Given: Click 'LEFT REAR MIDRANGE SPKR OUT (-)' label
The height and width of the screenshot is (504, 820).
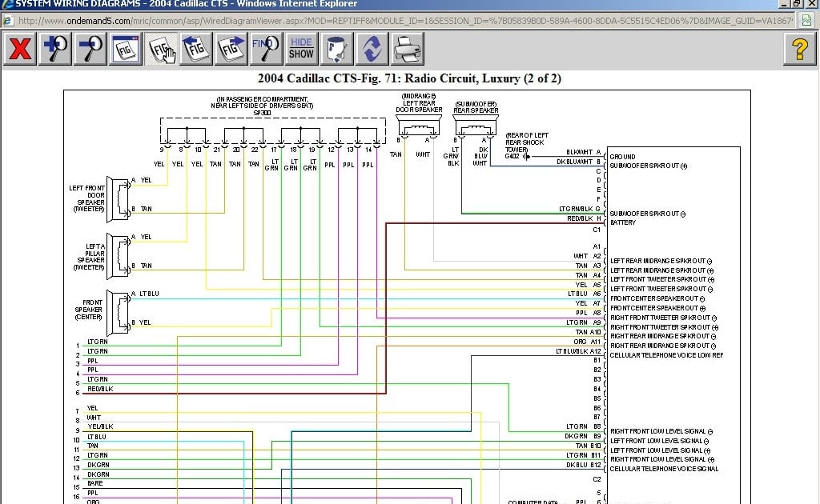Looking at the screenshot, I should point(661,261).
